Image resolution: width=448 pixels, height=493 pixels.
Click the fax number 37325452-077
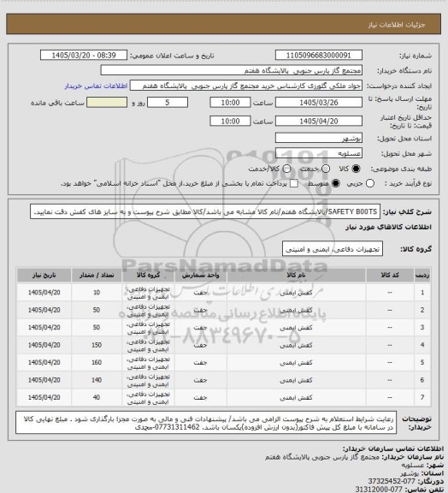392,481
